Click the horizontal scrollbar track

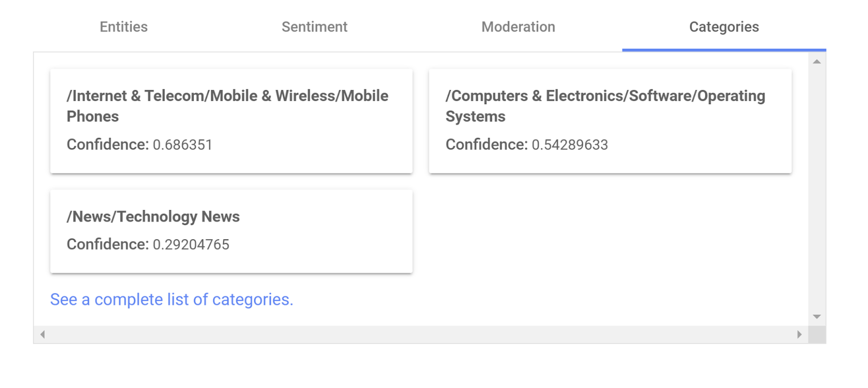pyautogui.click(x=420, y=334)
